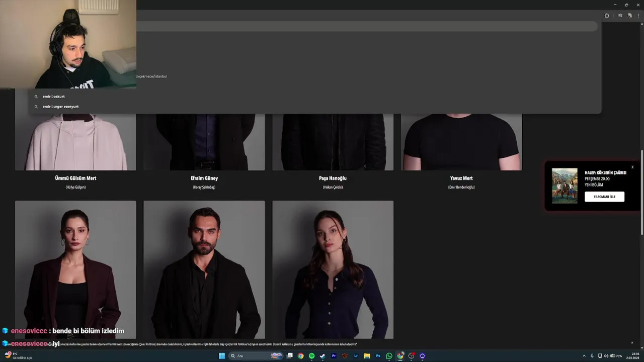Open Halef series poster thumbnail
Image resolution: width=644 pixels, height=362 pixels.
click(x=565, y=186)
